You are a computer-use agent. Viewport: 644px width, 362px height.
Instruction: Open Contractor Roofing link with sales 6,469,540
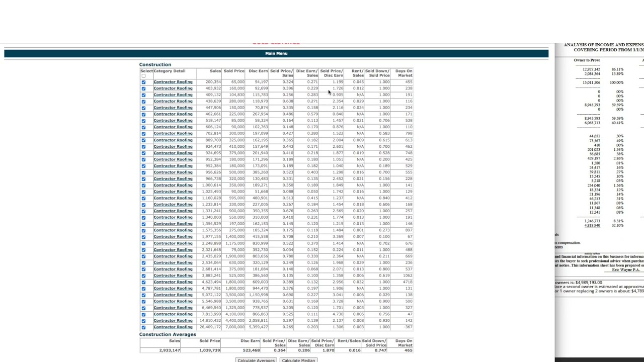173,308
